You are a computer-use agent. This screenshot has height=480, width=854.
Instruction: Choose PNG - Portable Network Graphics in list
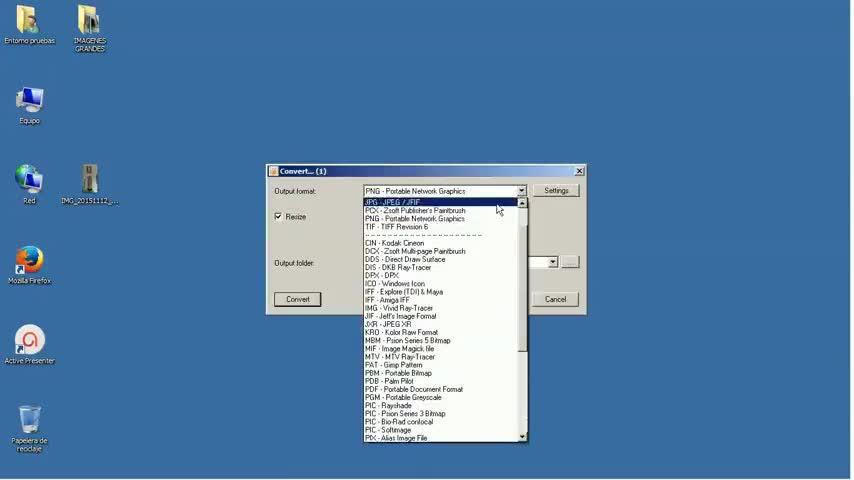(441, 218)
